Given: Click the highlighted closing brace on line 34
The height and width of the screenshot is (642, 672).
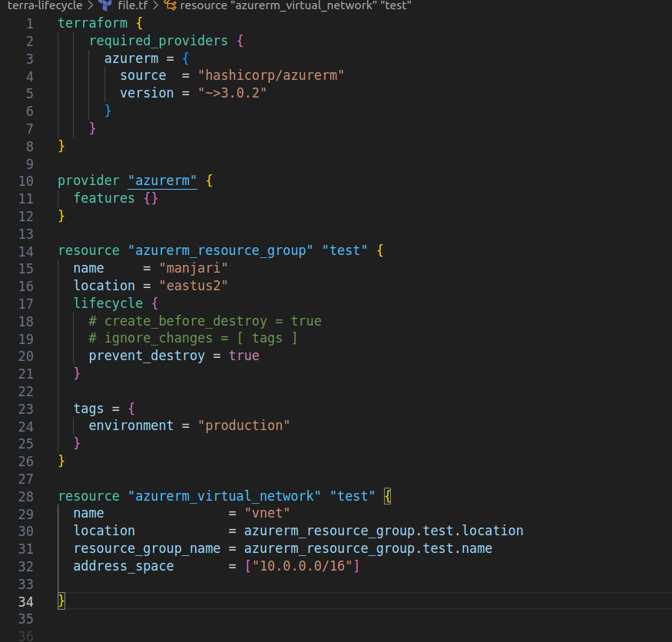Looking at the screenshot, I should [x=61, y=601].
